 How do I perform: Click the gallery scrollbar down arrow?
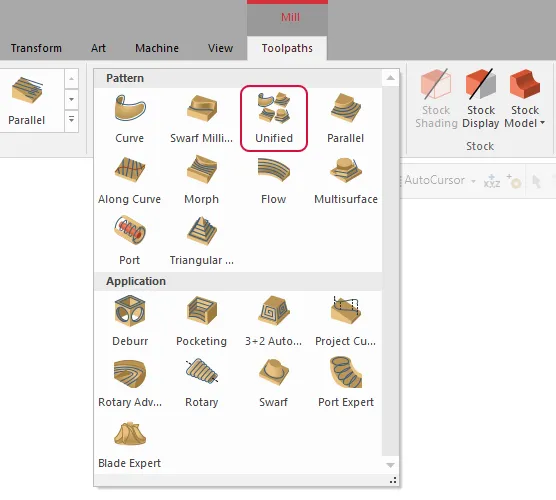(390, 465)
